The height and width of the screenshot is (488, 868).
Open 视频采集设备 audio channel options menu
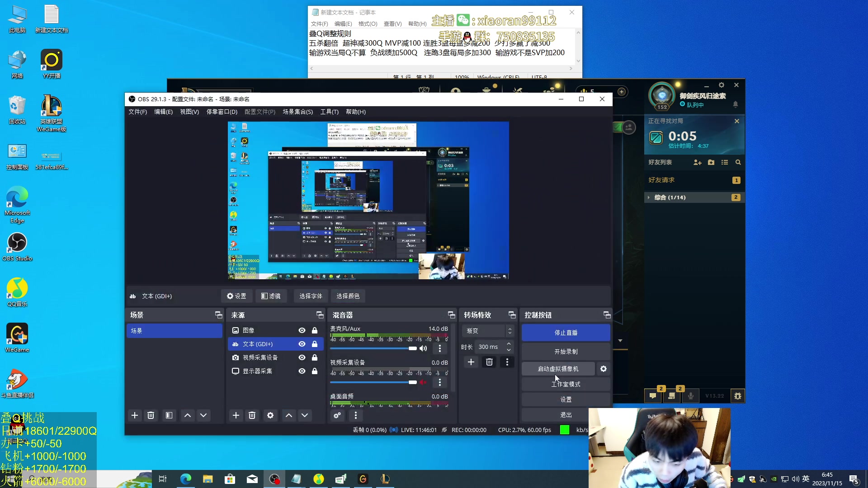click(440, 382)
